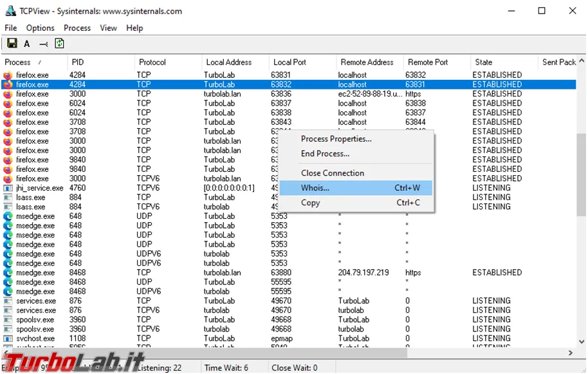The height and width of the screenshot is (374, 588).
Task: Choose Process Properties... in context menu
Action: [x=356, y=139]
